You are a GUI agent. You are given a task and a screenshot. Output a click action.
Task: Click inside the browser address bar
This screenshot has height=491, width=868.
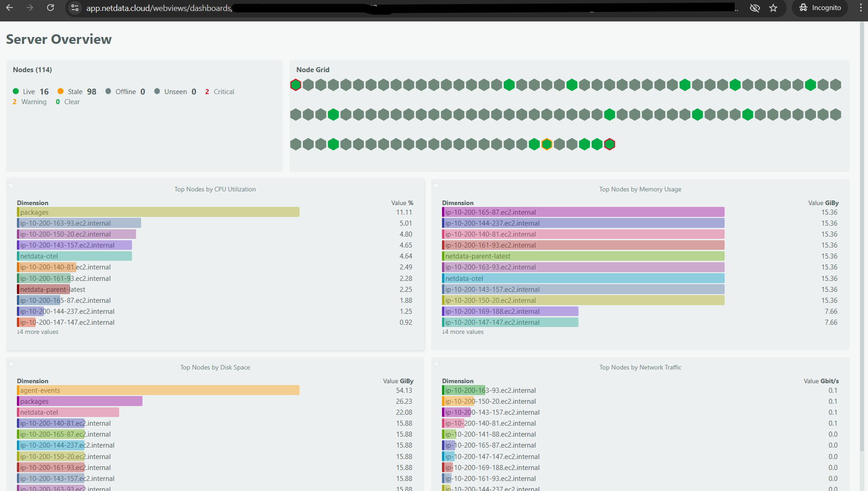274,8
